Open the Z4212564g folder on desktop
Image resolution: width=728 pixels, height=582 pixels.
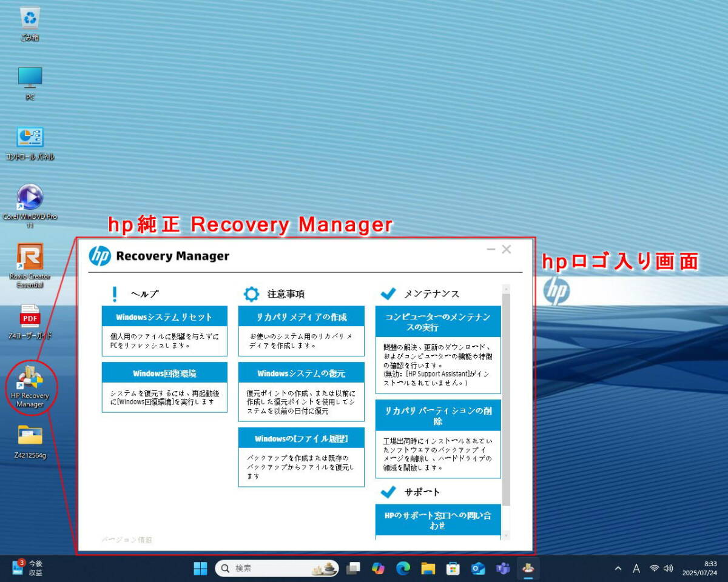coord(30,442)
